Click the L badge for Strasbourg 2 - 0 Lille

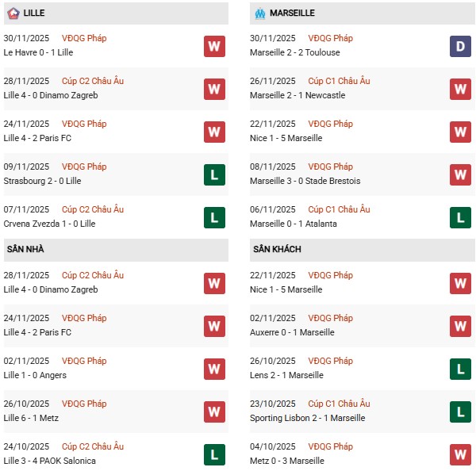[x=213, y=174]
